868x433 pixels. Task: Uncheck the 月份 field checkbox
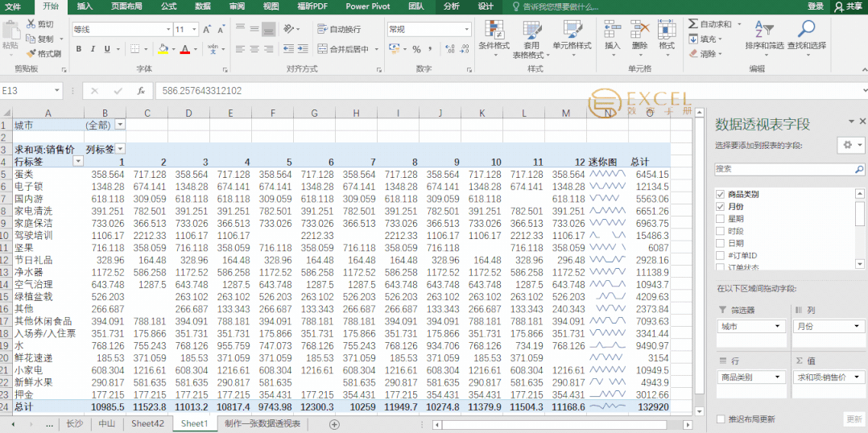(720, 206)
